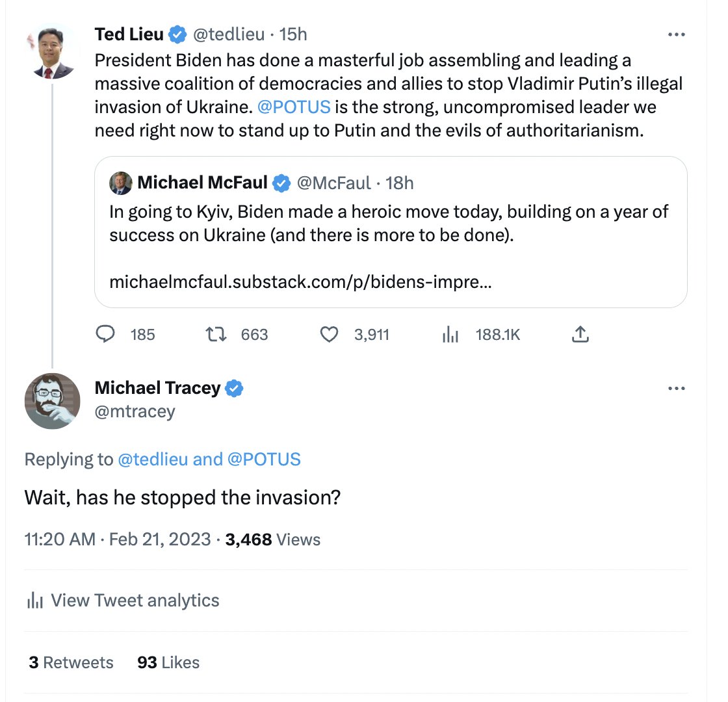Click Ted Lieu's verified badge
The height and width of the screenshot is (702, 728).
178,34
